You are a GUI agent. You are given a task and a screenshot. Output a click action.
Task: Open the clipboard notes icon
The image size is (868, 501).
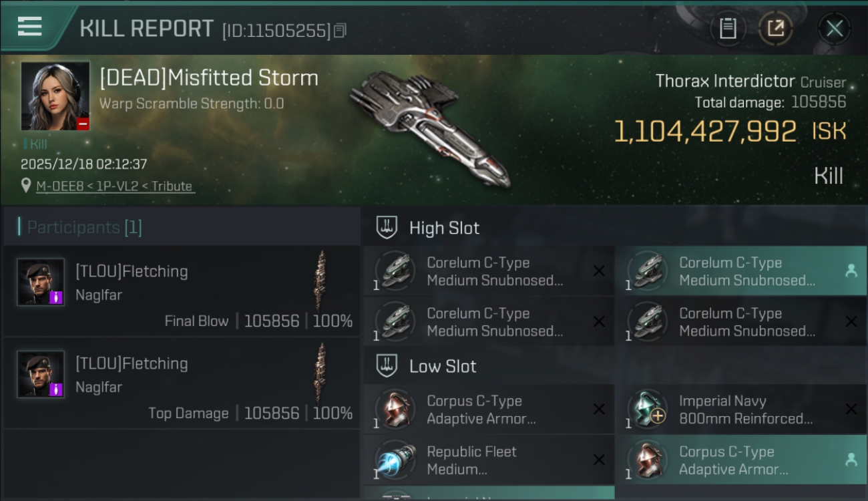728,28
